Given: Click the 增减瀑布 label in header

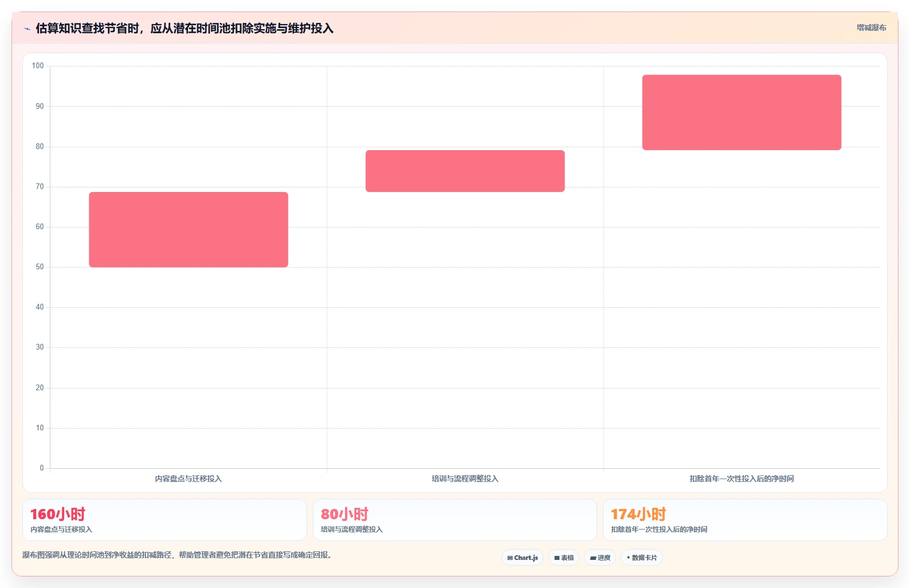Looking at the screenshot, I should pyautogui.click(x=871, y=28).
